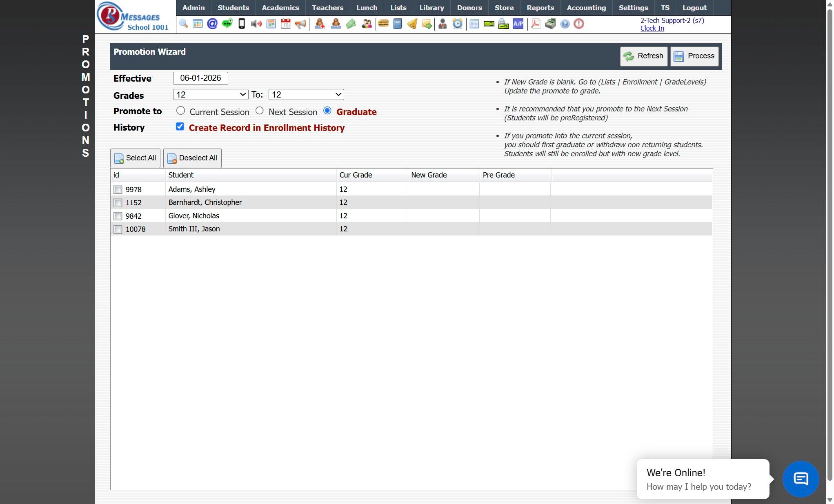The width and height of the screenshot is (834, 504).
Task: Open the PDF document icon
Action: click(x=536, y=24)
